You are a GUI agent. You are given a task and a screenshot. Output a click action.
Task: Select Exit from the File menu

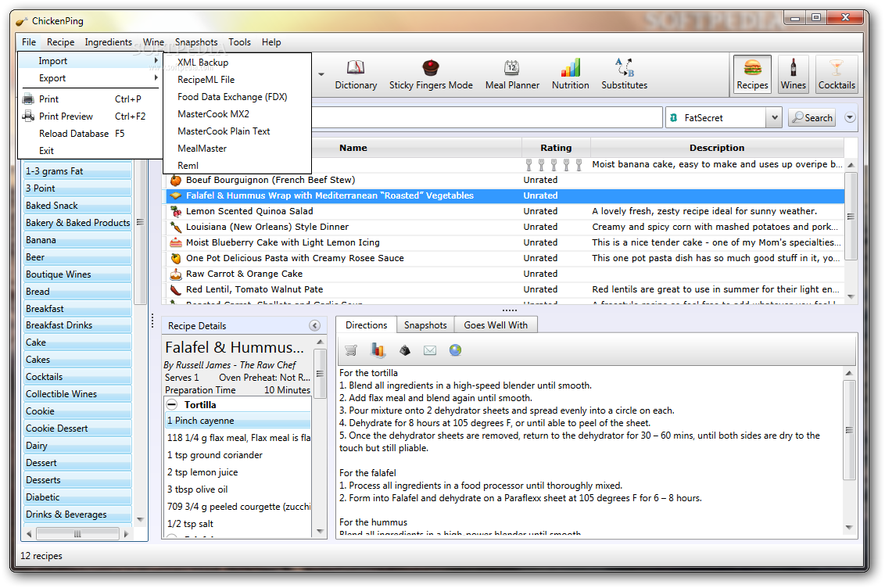click(90, 151)
